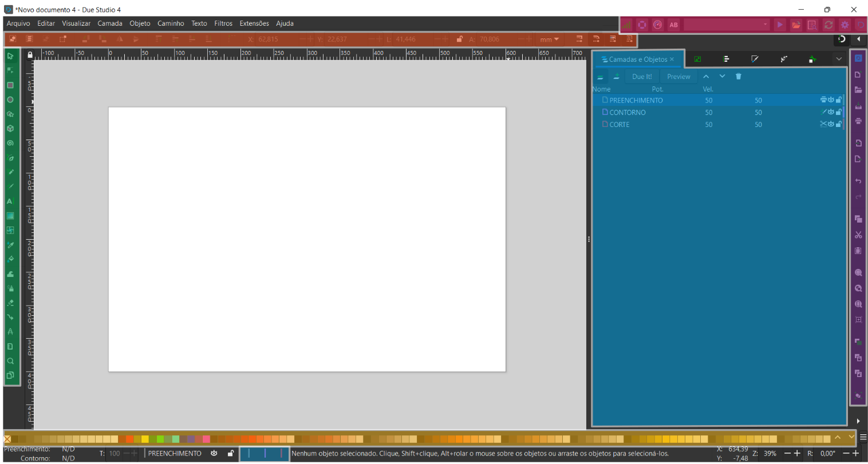Click the purple refresh sync icon
Screen dimensions: 868x464
pos(828,25)
